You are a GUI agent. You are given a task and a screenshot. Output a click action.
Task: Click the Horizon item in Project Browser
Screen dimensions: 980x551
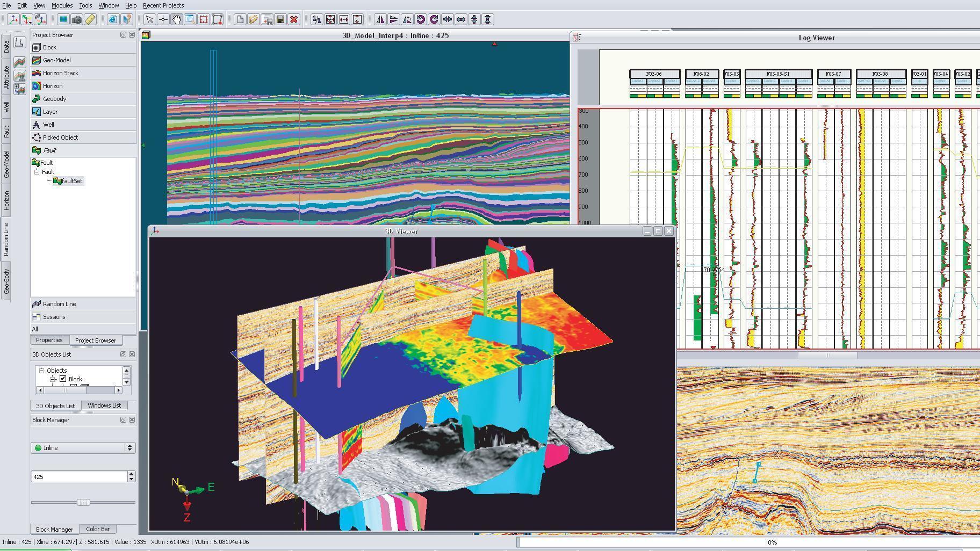(83, 86)
